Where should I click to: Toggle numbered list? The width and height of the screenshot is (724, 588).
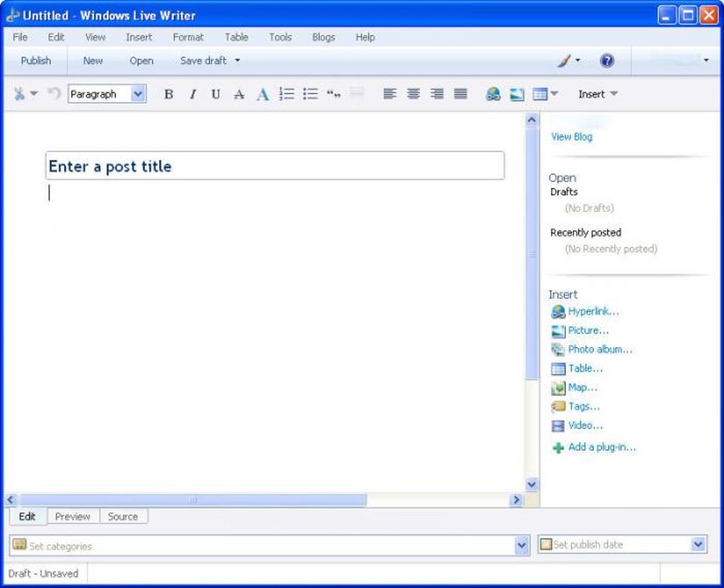click(x=287, y=94)
